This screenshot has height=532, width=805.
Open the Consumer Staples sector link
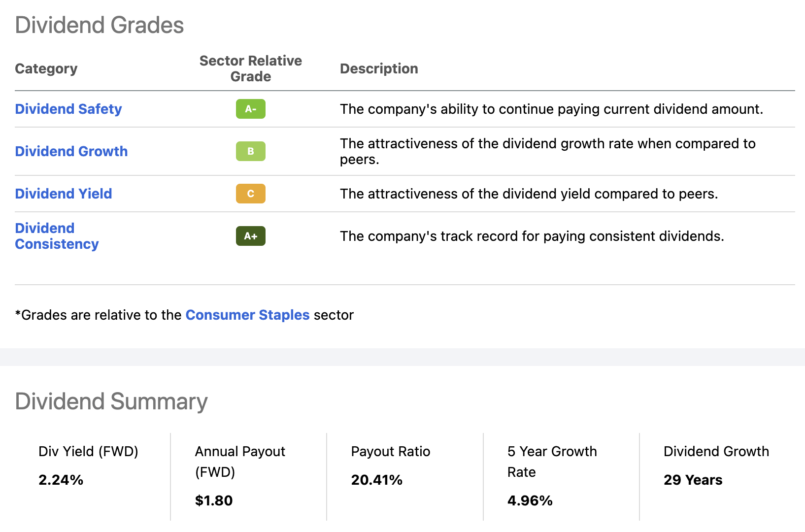pos(247,315)
